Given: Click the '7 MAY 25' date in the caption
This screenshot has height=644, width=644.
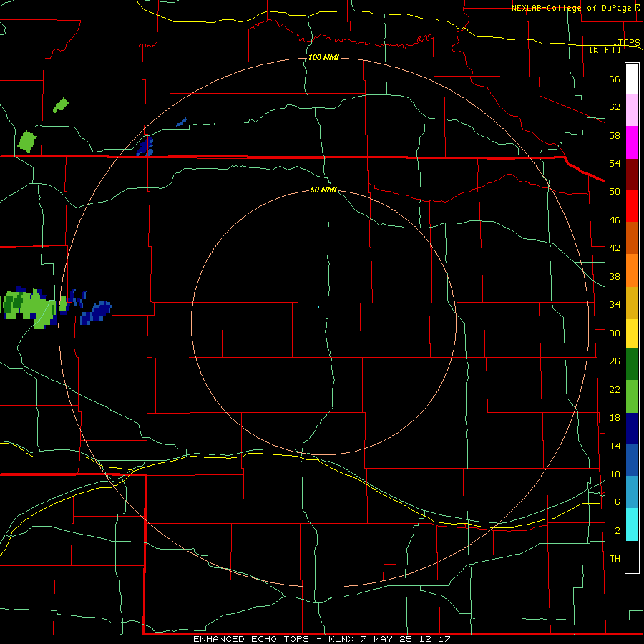Looking at the screenshot, I should click(388, 639).
